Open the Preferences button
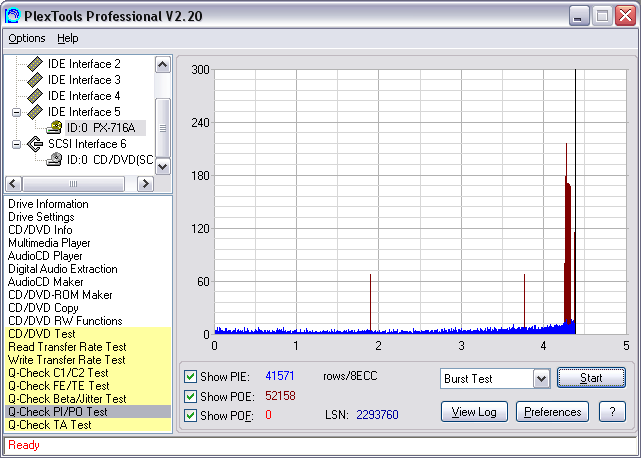This screenshot has height=458, width=641. [x=552, y=412]
